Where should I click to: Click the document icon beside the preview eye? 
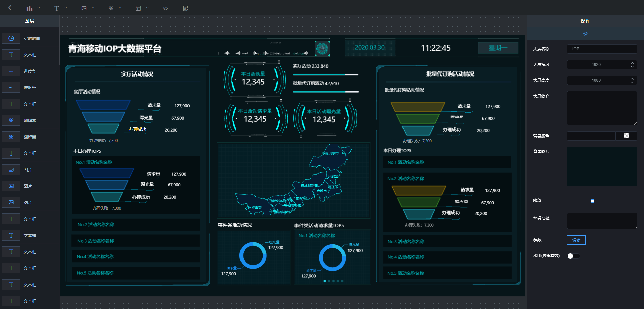click(x=186, y=8)
